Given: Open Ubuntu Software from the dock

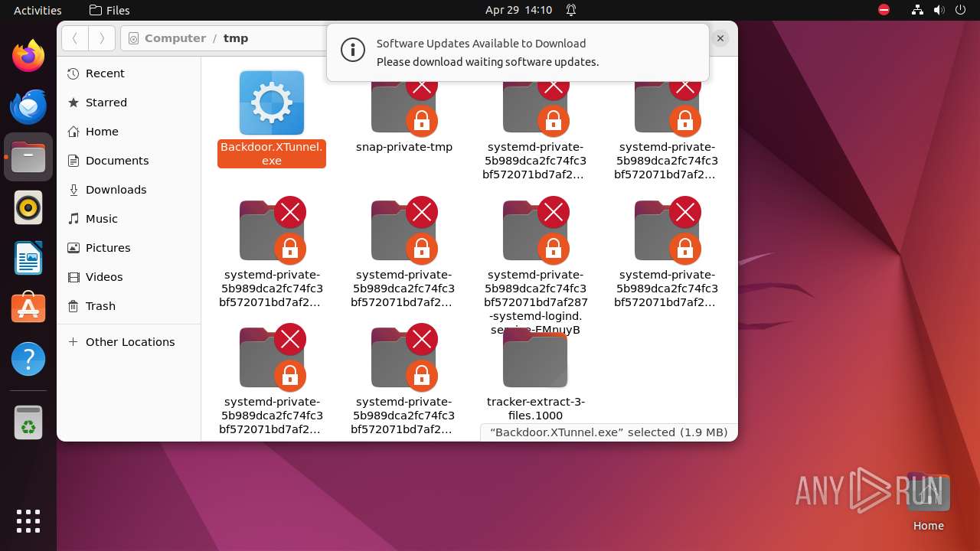Looking at the screenshot, I should pos(28,308).
